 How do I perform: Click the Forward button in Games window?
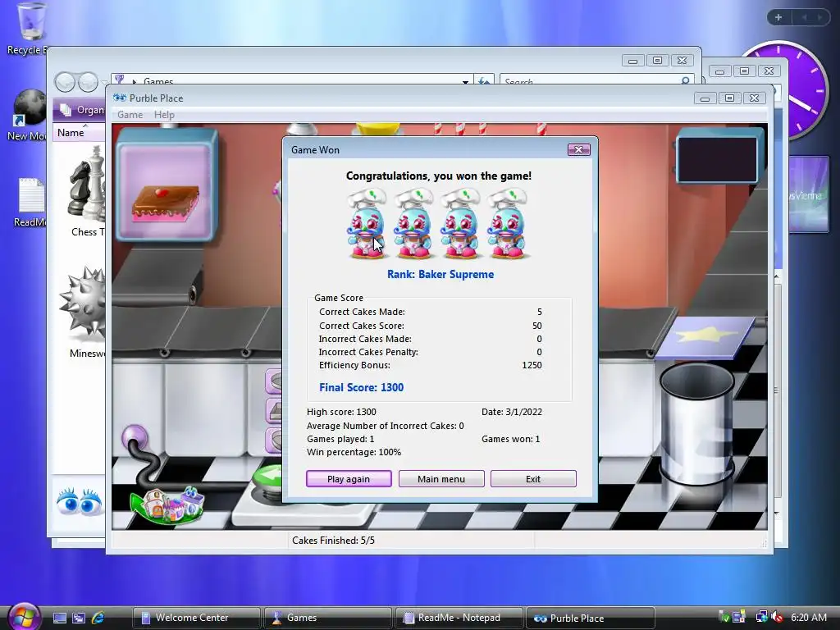(x=89, y=83)
